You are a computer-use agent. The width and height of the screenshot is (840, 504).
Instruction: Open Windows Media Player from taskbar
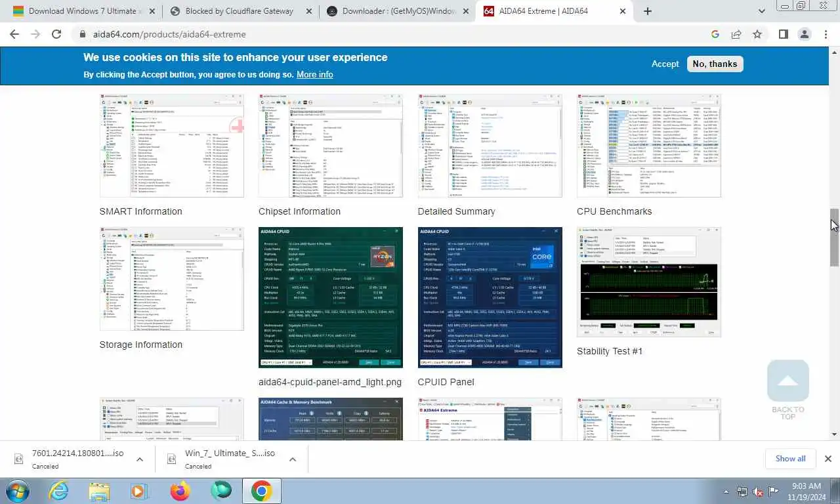pyautogui.click(x=139, y=491)
